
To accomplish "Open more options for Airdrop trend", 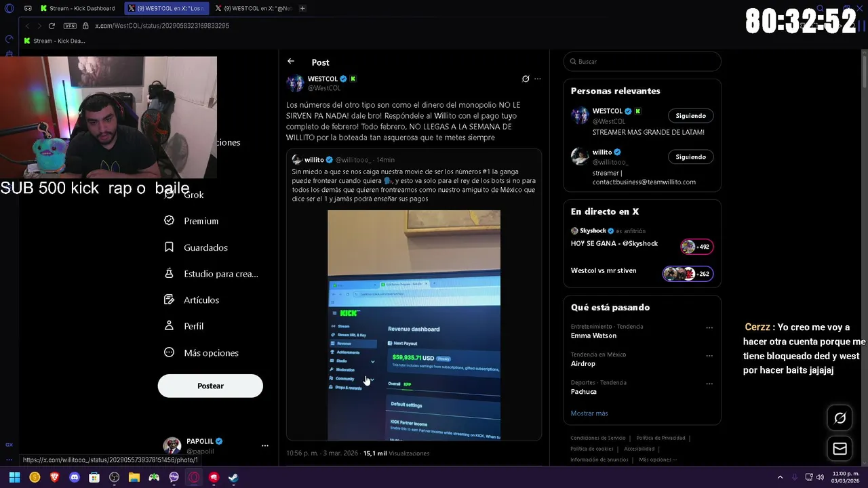I will (709, 356).
